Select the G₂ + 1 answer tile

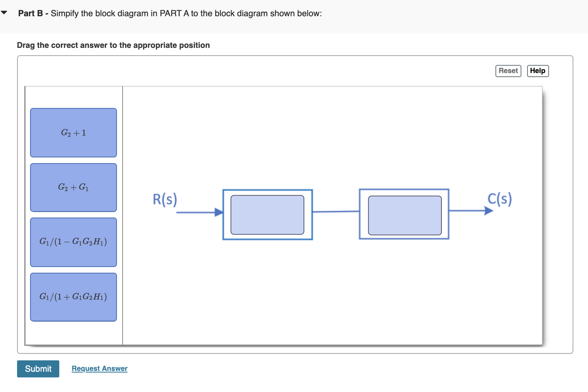73,133
